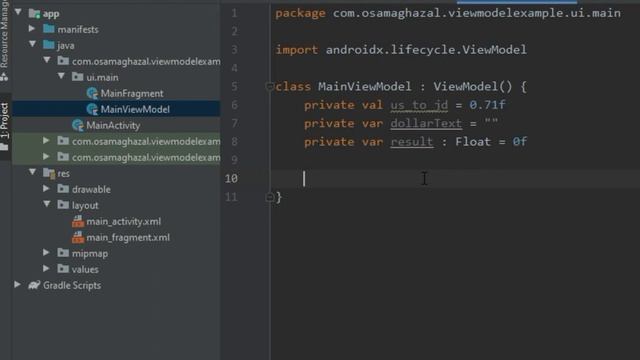Click the fold end marker on line 11
The image size is (640, 360).
269,198
